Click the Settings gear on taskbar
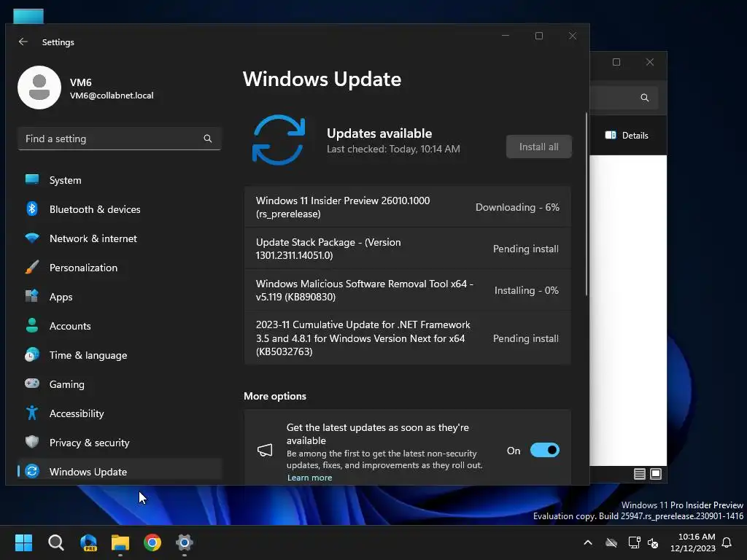Image resolution: width=747 pixels, height=560 pixels. pyautogui.click(x=185, y=542)
